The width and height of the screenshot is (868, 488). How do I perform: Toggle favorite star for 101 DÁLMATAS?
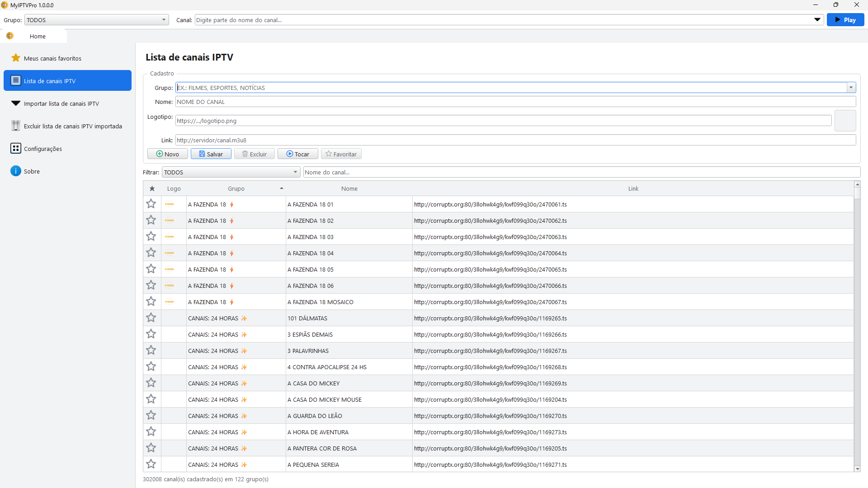tap(151, 318)
